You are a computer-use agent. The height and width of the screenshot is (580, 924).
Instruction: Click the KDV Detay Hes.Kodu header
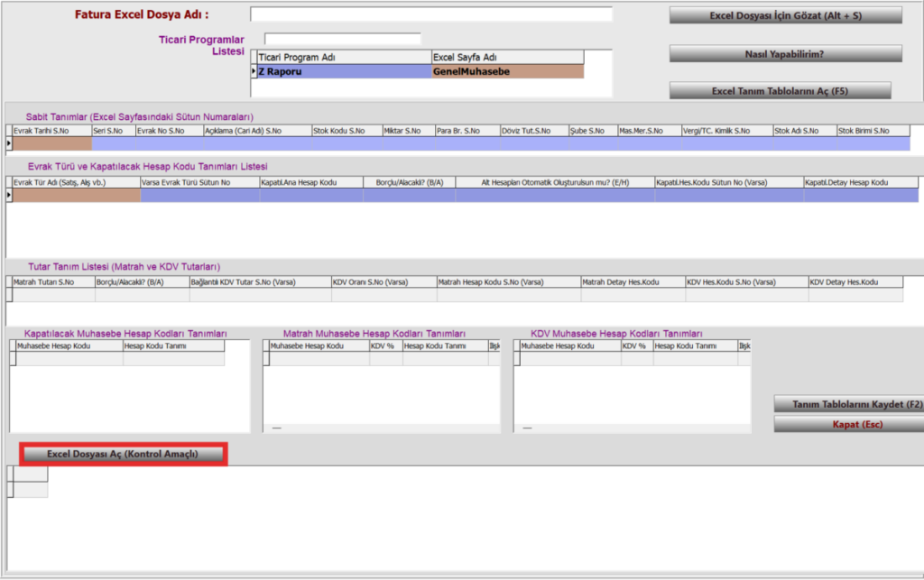pos(855,282)
